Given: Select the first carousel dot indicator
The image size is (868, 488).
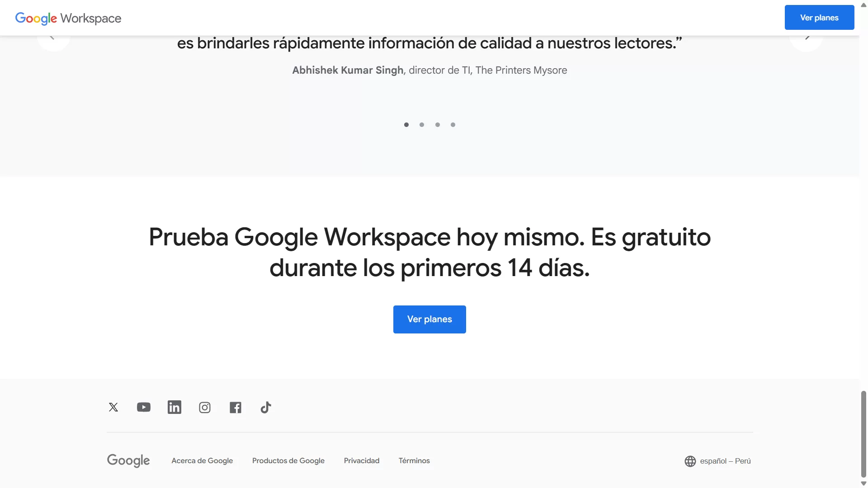Looking at the screenshot, I should (x=406, y=125).
